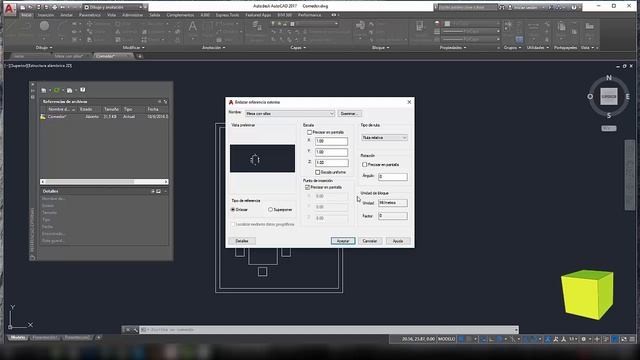Click the list view icon in Referencias header

[x=160, y=102]
